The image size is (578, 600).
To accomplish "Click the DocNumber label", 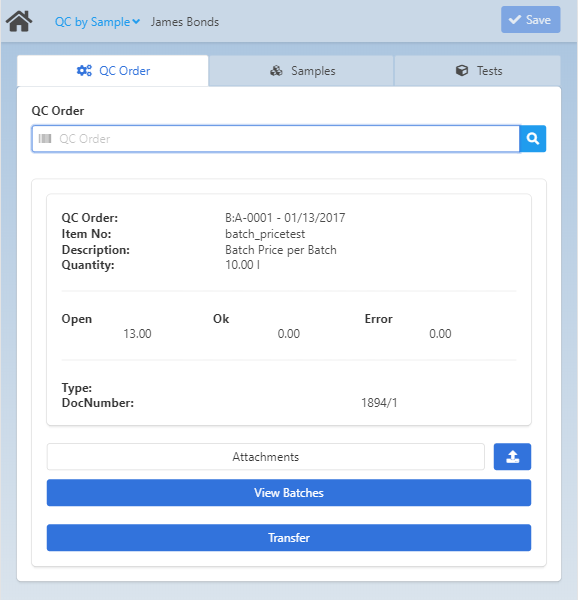I will click(98, 403).
